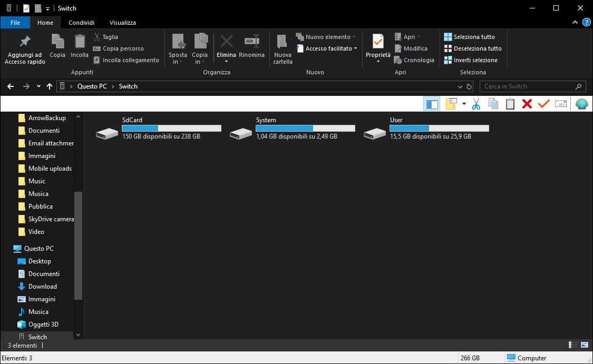Image resolution: width=593 pixels, height=364 pixels.
Task: Click the seashell icon in the toolbar
Action: [581, 104]
